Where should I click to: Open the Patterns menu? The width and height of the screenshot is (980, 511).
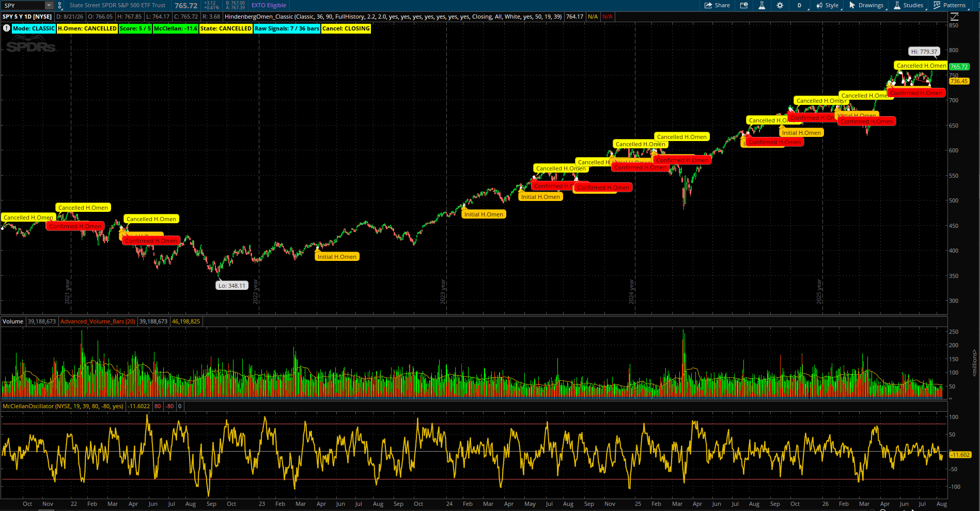point(950,5)
